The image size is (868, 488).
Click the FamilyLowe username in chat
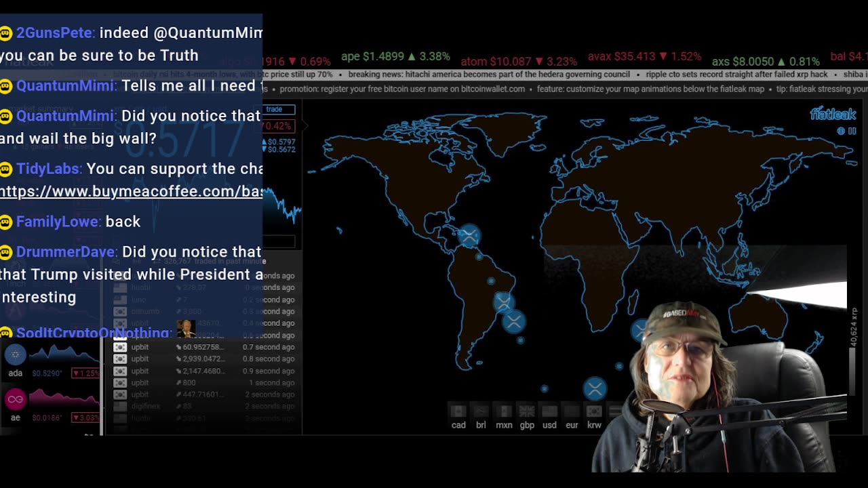click(x=58, y=222)
